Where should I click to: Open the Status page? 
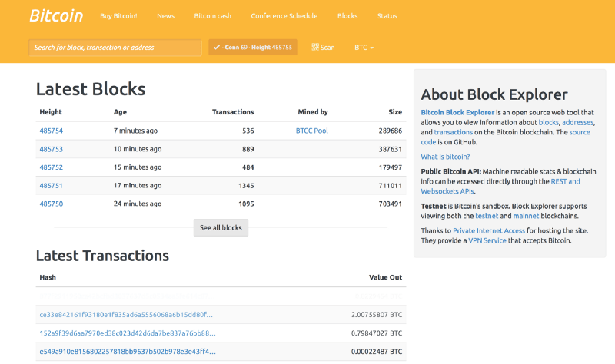point(387,16)
